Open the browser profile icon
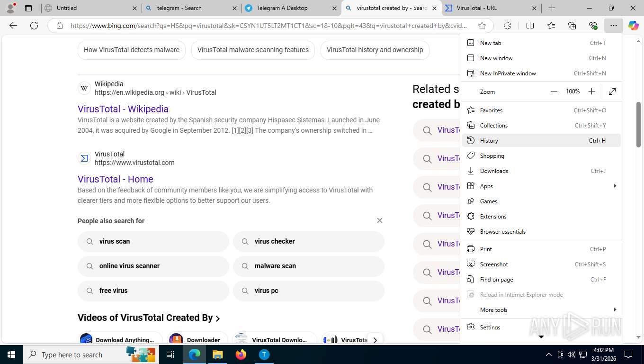Image resolution: width=644 pixels, height=364 pixels. [10, 8]
